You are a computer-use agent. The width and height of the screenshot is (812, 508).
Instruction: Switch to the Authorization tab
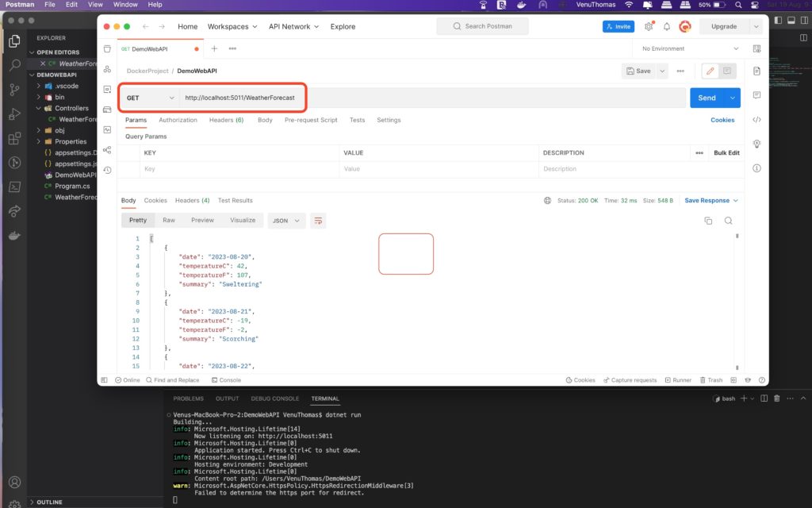pos(178,120)
